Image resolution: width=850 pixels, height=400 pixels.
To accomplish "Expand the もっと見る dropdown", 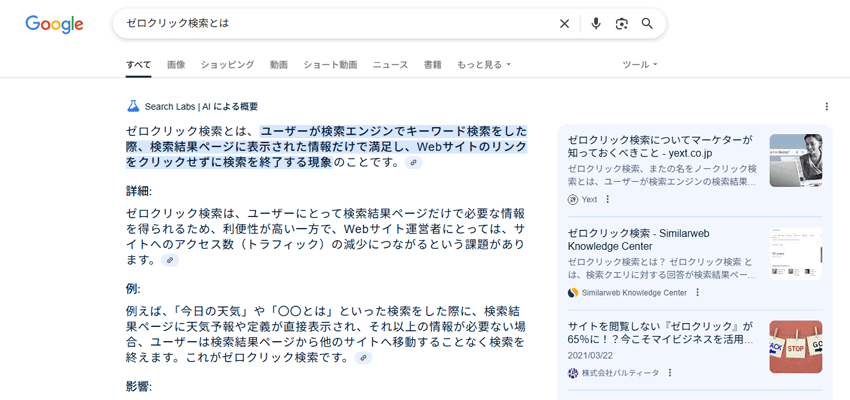I will click(484, 64).
